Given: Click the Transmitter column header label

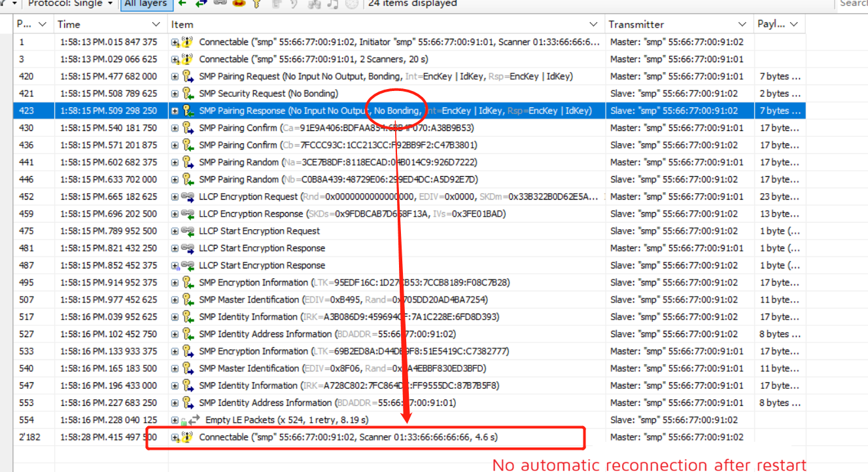Looking at the screenshot, I should coord(636,24).
